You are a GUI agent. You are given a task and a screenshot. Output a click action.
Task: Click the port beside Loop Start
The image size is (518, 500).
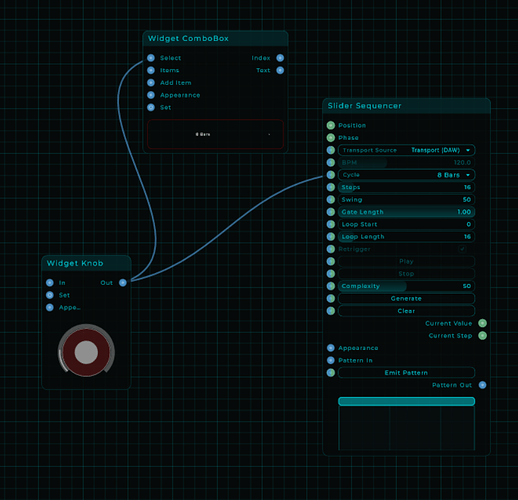[331, 224]
